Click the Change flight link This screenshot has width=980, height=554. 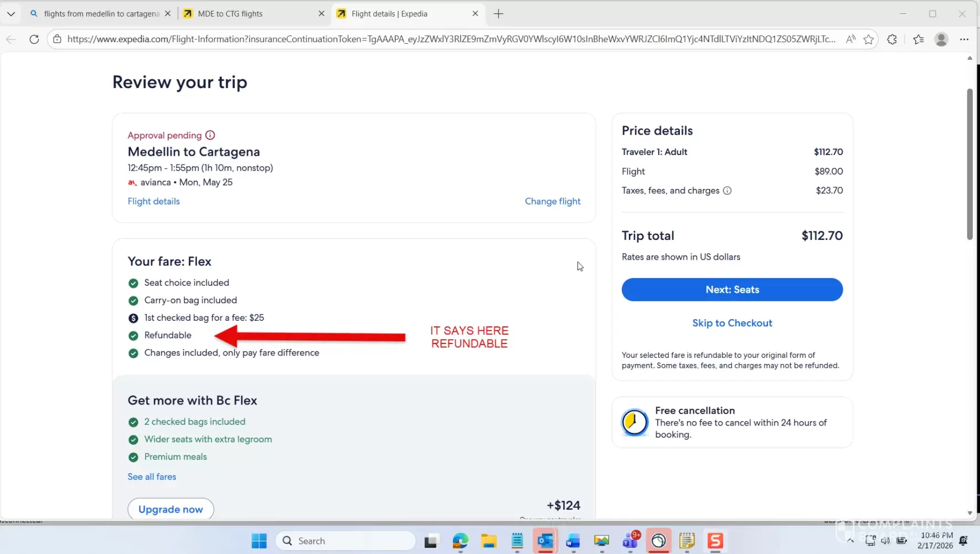coord(552,202)
